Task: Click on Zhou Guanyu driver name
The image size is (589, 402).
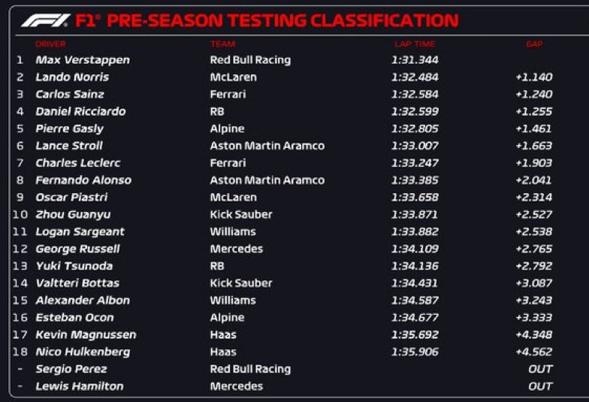Action: 73,215
